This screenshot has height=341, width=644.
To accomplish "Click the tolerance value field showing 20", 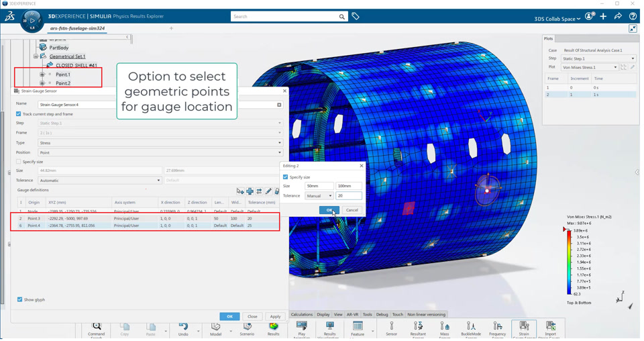I will (349, 196).
